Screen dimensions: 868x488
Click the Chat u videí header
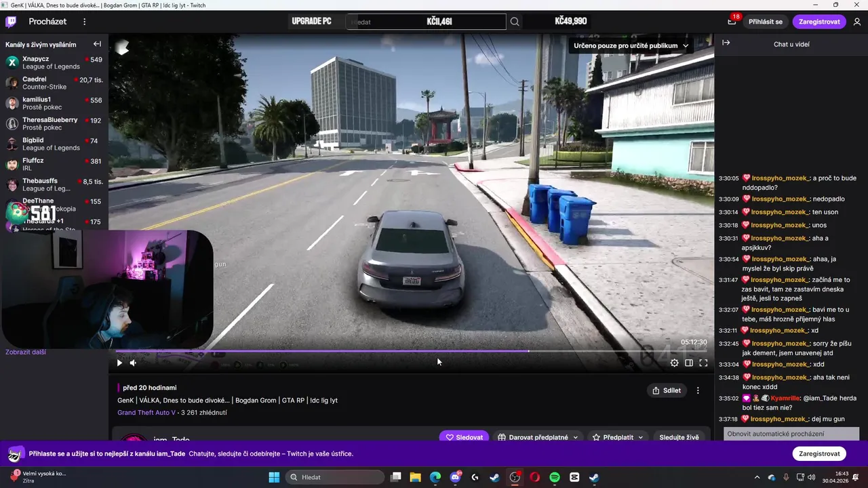[x=791, y=44]
